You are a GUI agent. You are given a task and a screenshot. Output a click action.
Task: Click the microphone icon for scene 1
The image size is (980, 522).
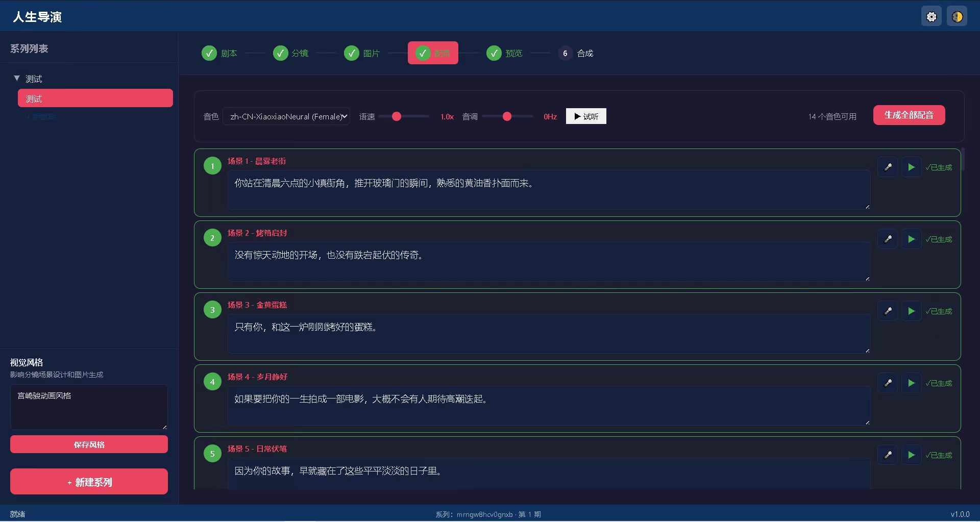[x=888, y=167]
